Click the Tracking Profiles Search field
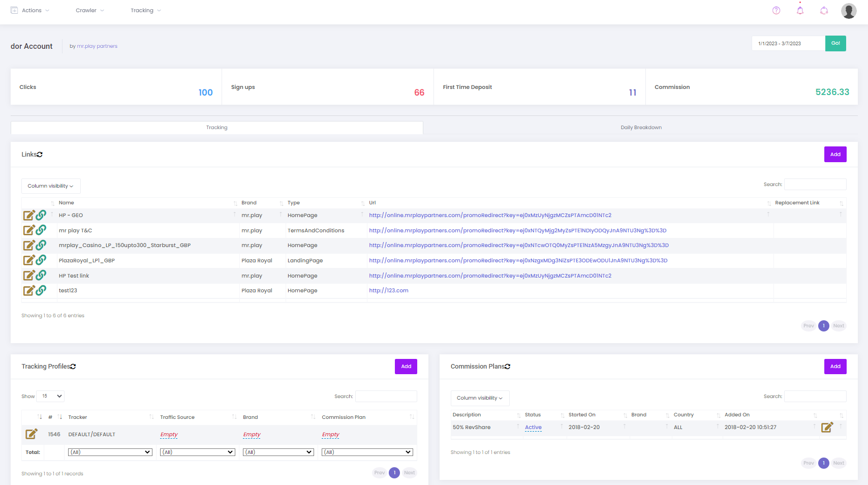 click(x=386, y=397)
